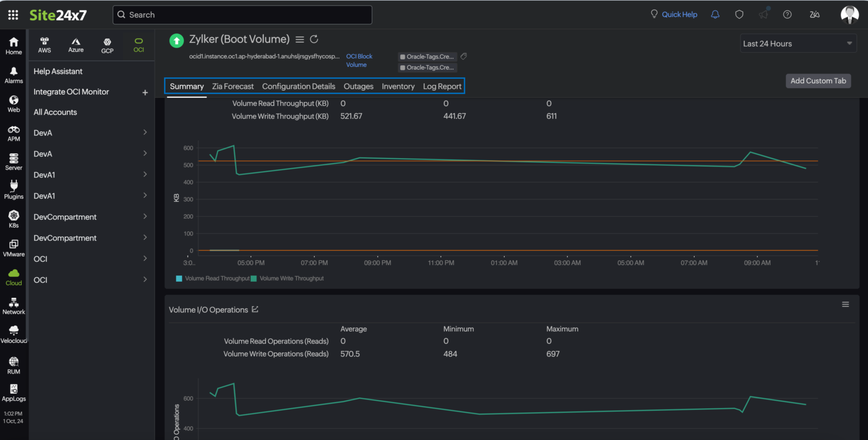
Task: Expand Integrate OCI Monitor with plus
Action: [x=145, y=92]
